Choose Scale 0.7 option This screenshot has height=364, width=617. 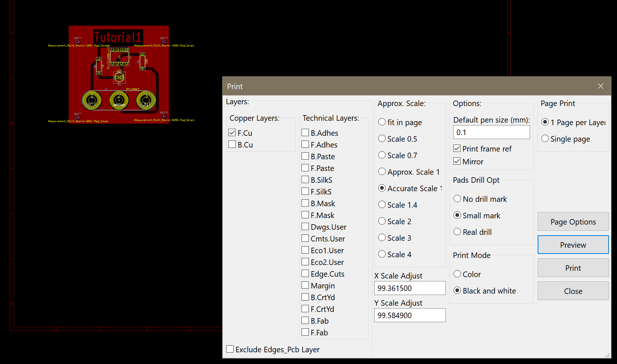click(x=382, y=155)
